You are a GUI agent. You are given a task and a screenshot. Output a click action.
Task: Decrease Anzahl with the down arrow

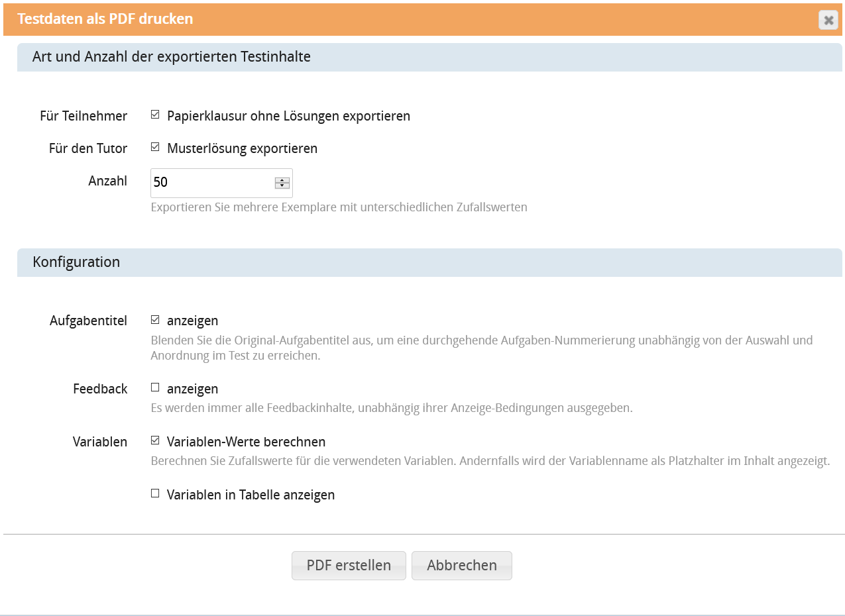(x=282, y=186)
